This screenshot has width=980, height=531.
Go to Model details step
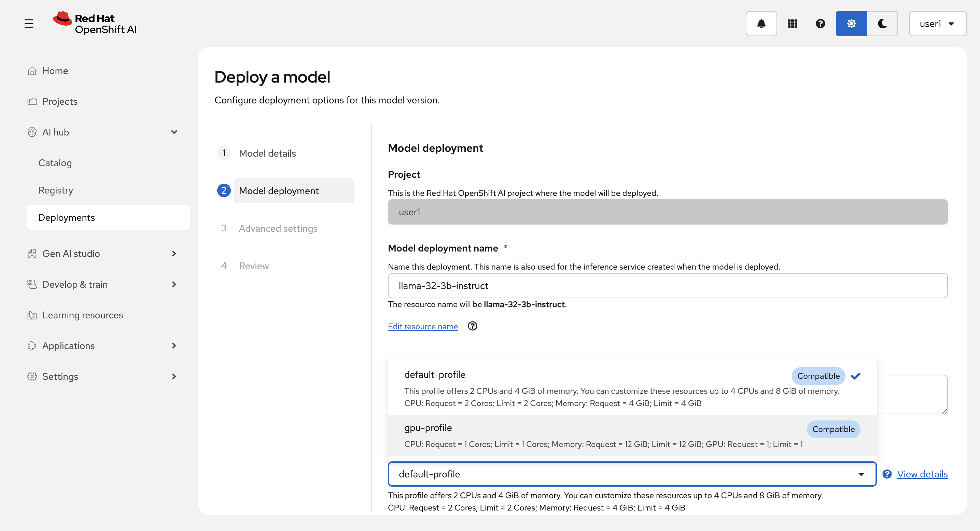pos(267,153)
